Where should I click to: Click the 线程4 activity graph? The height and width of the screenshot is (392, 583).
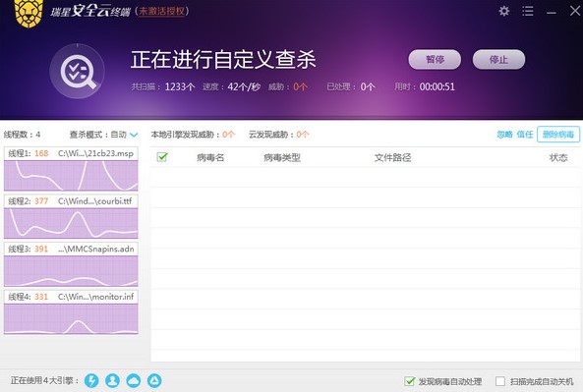[x=71, y=318]
